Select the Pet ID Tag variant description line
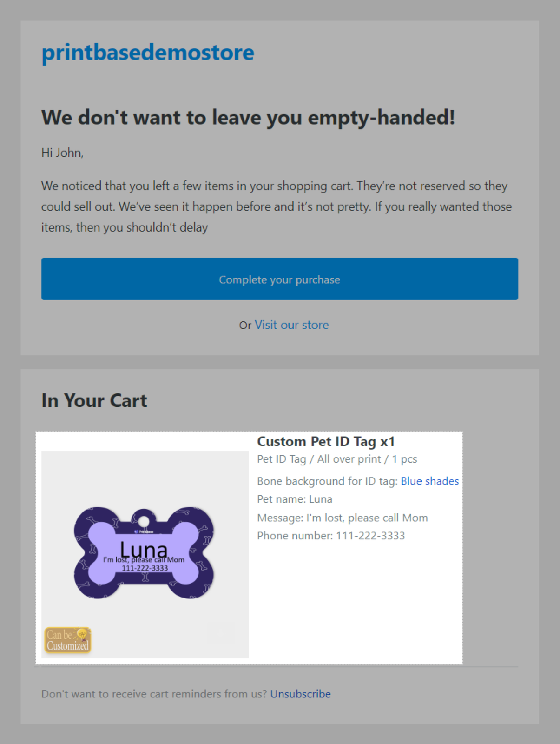 point(337,459)
